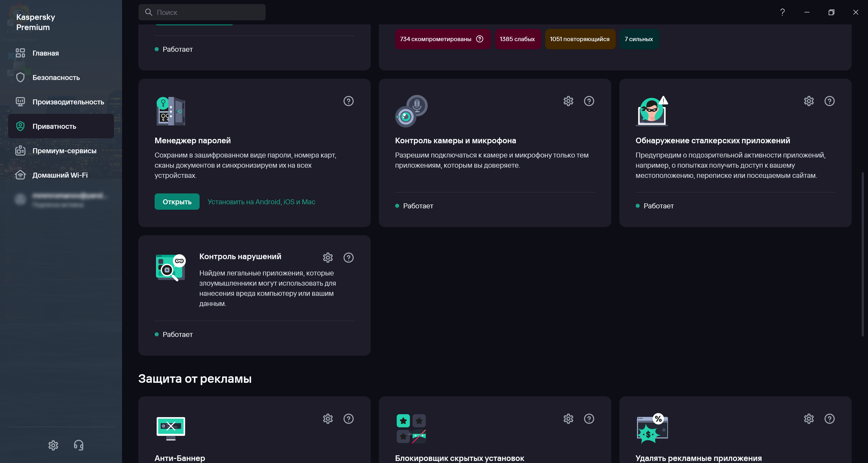Viewport: 868px width, 463px height.
Task: Click help icon next to 734 скомпрометированы
Action: pos(479,39)
